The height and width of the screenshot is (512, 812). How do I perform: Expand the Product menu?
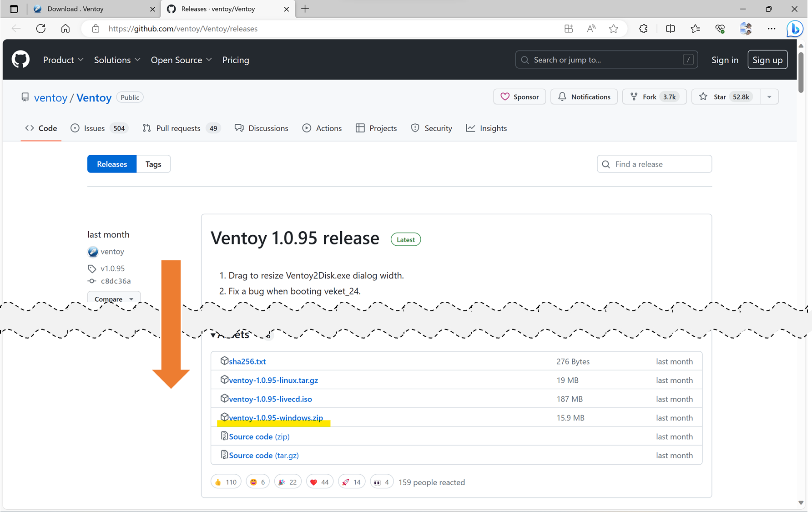[x=63, y=60]
